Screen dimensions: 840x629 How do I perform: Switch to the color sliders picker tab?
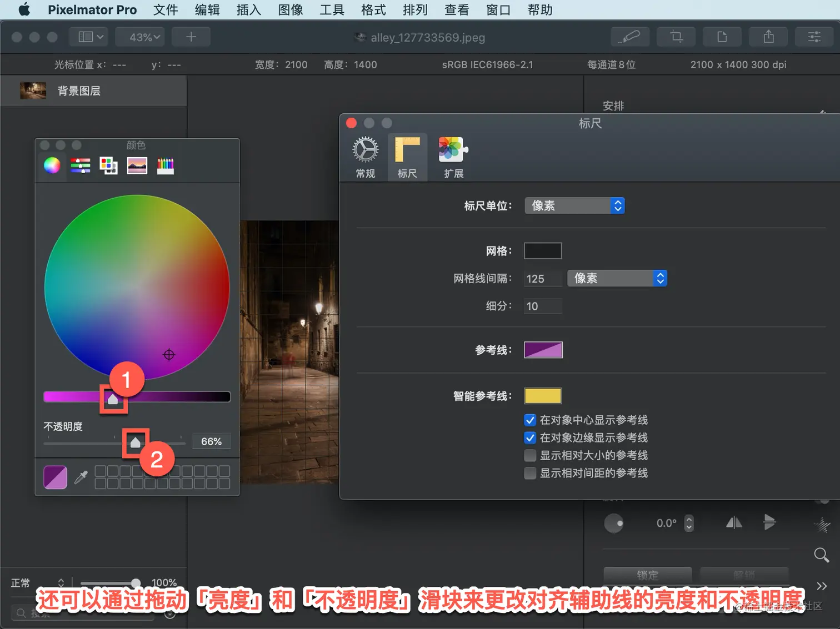click(x=81, y=165)
